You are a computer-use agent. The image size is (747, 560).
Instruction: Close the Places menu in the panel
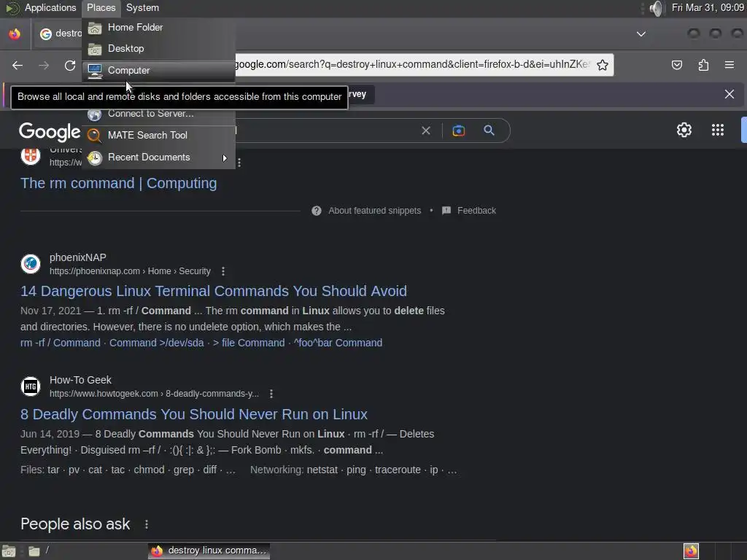pos(101,7)
